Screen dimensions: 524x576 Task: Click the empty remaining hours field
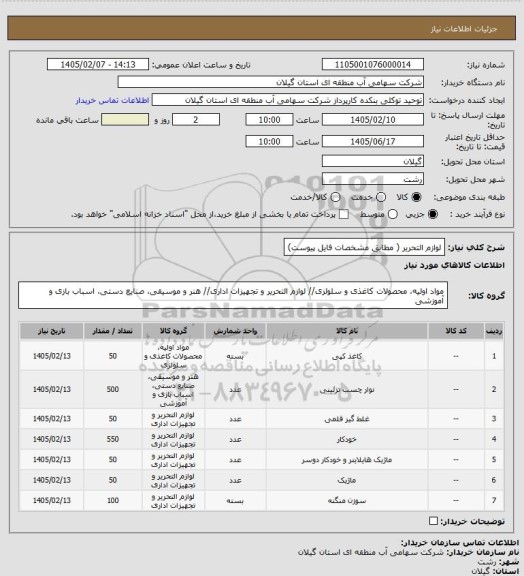coord(125,120)
